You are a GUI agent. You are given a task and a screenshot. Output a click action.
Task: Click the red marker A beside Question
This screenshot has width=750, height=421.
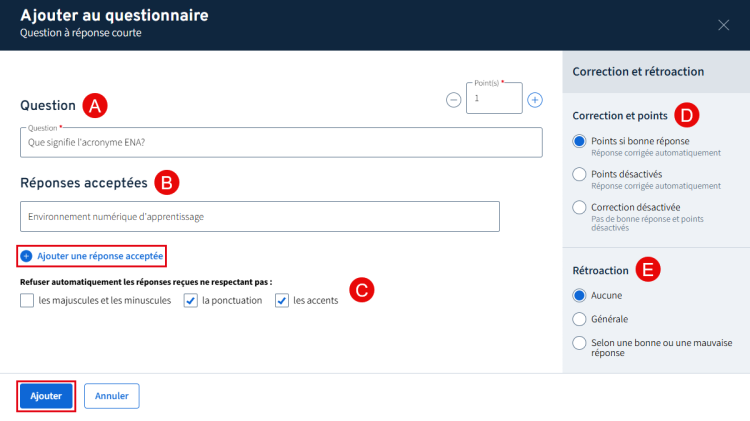point(95,105)
